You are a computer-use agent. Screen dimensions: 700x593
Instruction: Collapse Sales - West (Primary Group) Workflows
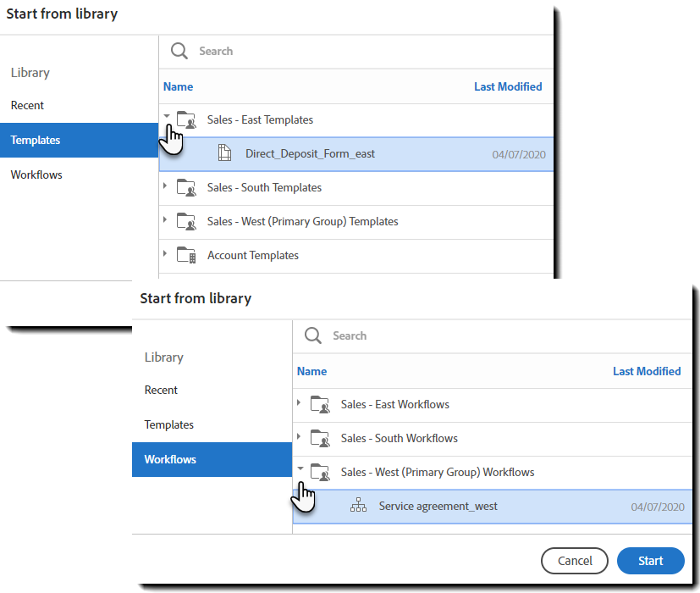point(300,469)
